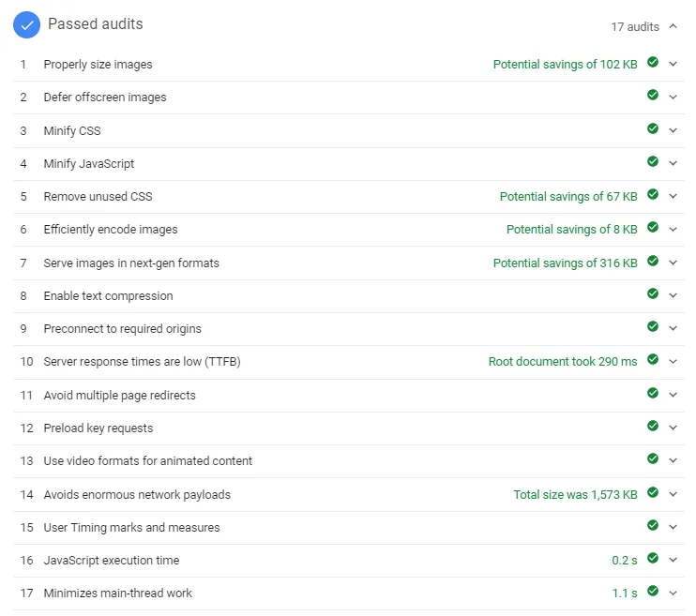Open Server response times are low (TTFB) row
Image resolution: width=696 pixels, height=616 pixels.
coord(349,362)
